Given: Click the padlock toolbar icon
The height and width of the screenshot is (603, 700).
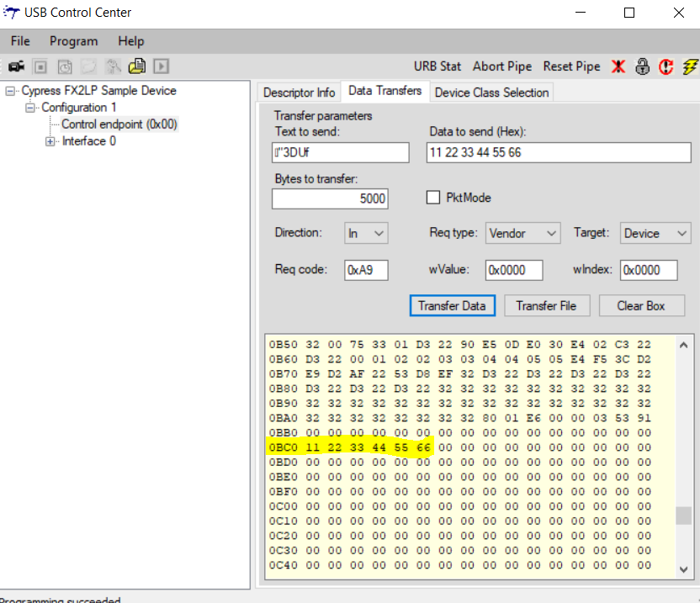Looking at the screenshot, I should tap(643, 66).
